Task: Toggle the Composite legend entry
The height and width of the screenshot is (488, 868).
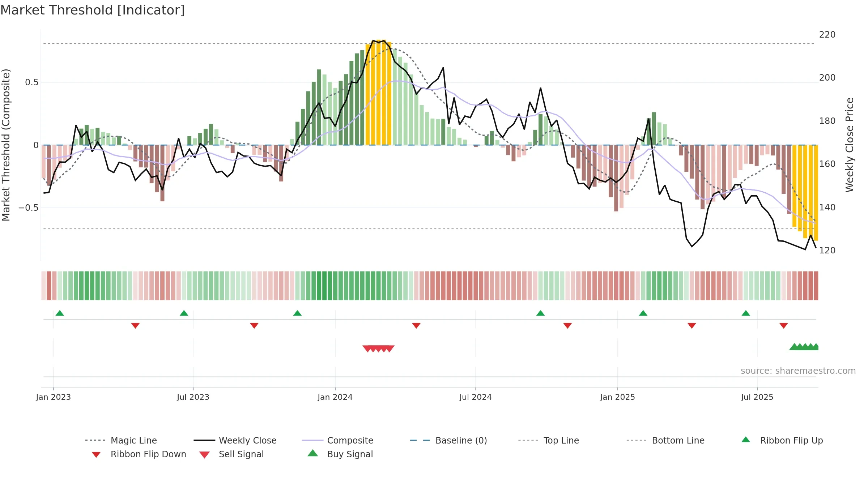Action: click(x=337, y=440)
